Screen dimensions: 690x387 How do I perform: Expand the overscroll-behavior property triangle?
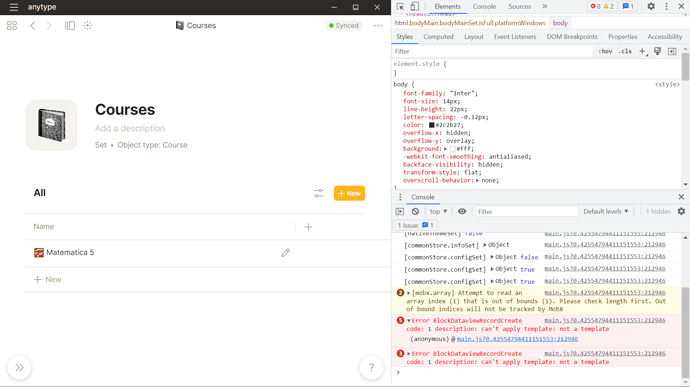[477, 181]
